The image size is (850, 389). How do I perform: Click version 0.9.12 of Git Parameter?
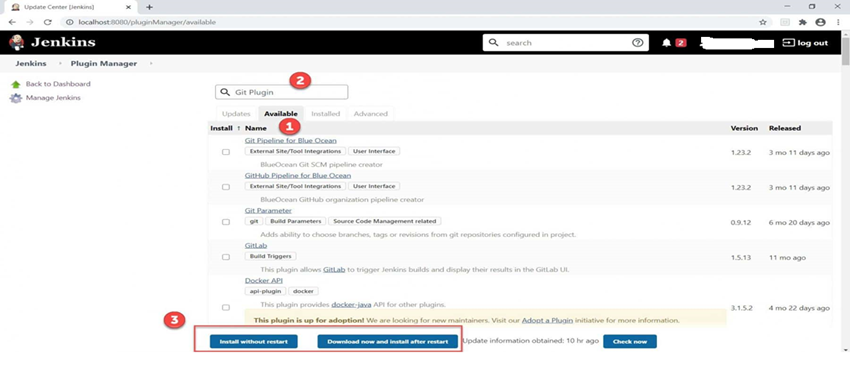[x=741, y=223]
